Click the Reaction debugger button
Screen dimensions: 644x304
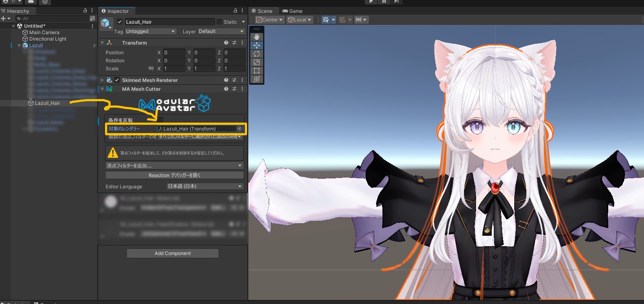174,175
